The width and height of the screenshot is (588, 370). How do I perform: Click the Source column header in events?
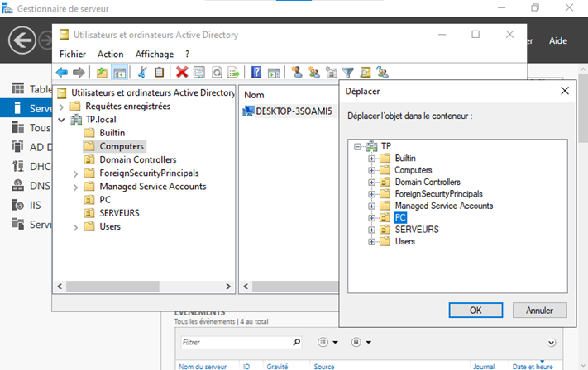point(324,366)
